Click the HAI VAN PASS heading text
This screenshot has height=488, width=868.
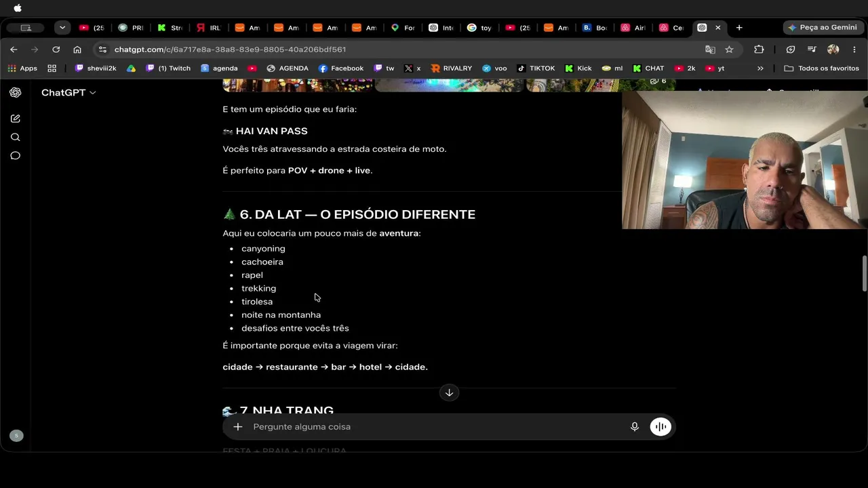click(x=271, y=131)
